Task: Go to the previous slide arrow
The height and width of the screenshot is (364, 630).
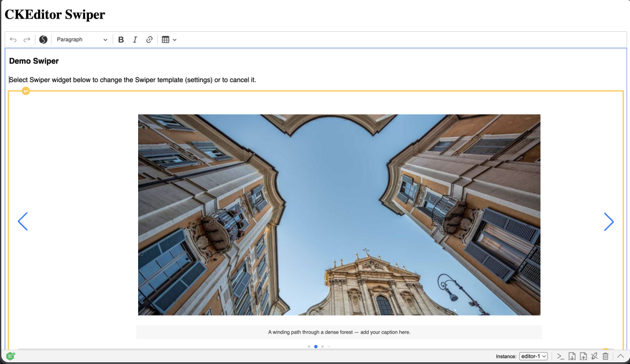Action: coord(23,221)
